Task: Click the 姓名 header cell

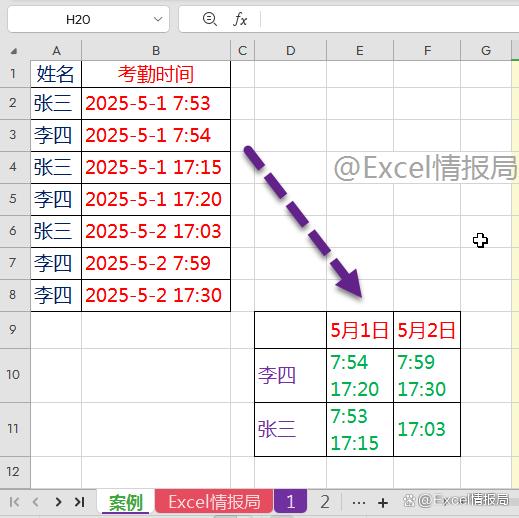Action: tap(56, 74)
